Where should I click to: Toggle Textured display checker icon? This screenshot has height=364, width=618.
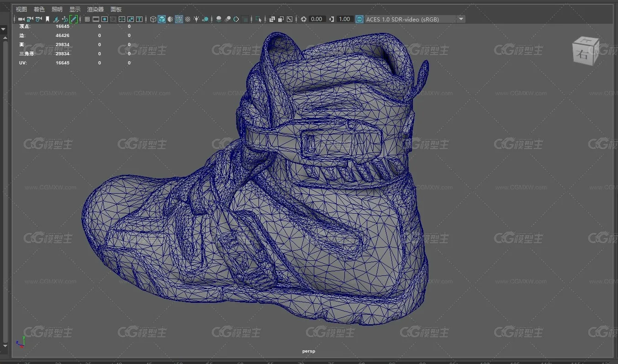click(189, 19)
